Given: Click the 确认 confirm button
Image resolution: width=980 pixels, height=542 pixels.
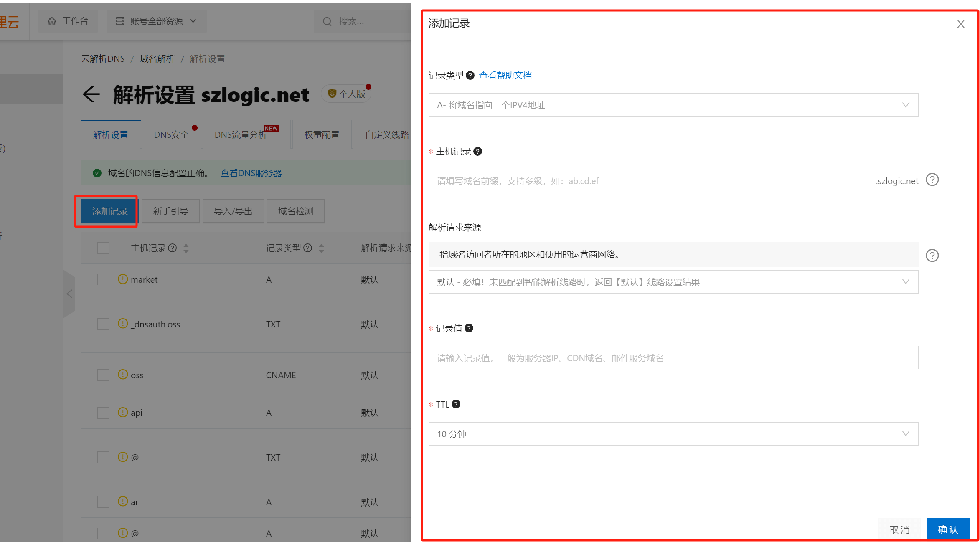Looking at the screenshot, I should (948, 529).
